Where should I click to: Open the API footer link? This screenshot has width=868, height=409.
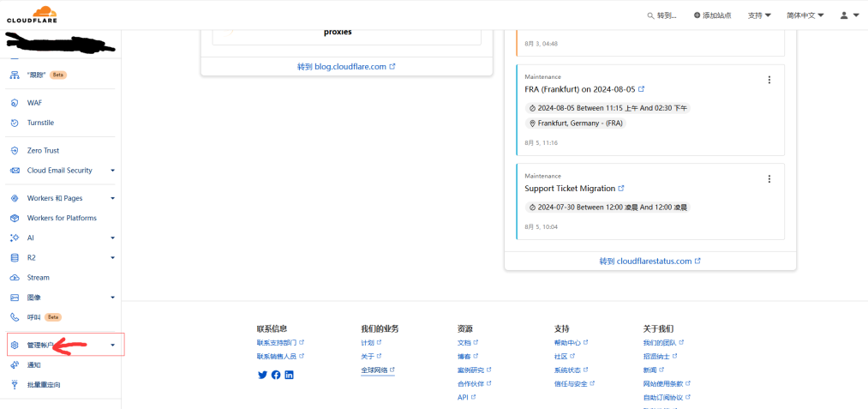click(467, 397)
